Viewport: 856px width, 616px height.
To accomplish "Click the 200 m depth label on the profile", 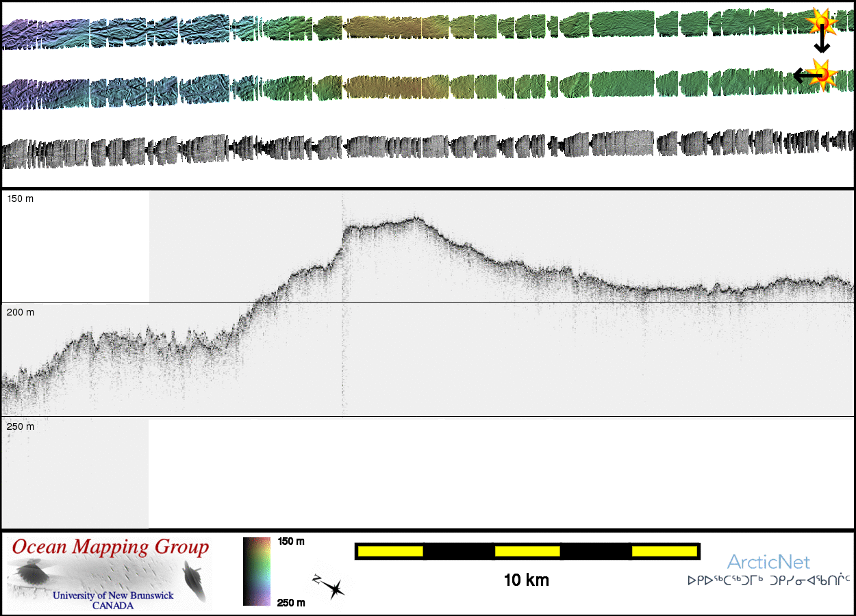I will (x=21, y=313).
